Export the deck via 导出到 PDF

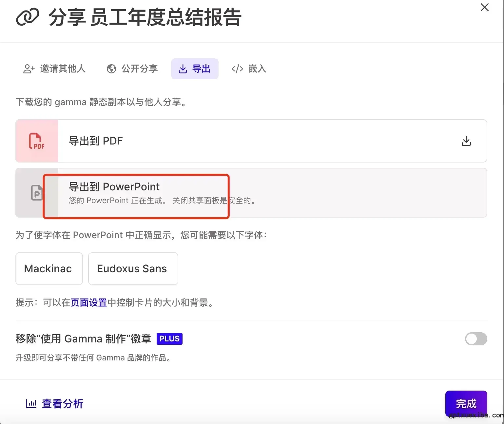251,141
